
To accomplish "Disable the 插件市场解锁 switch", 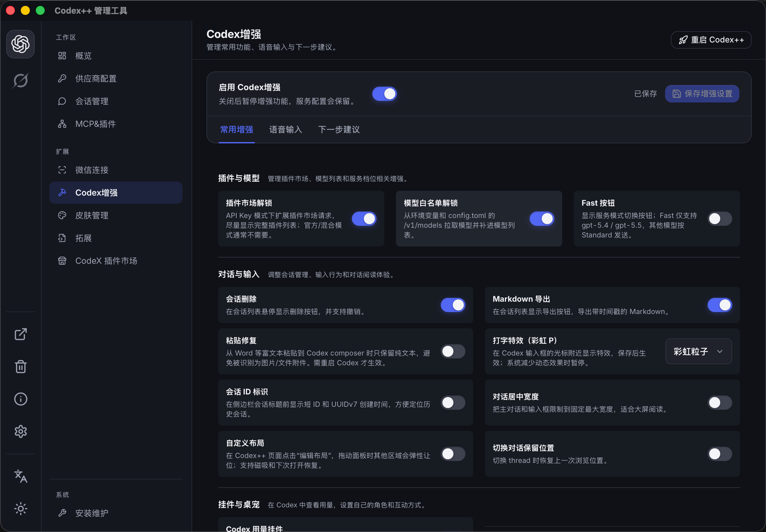I will 364,219.
